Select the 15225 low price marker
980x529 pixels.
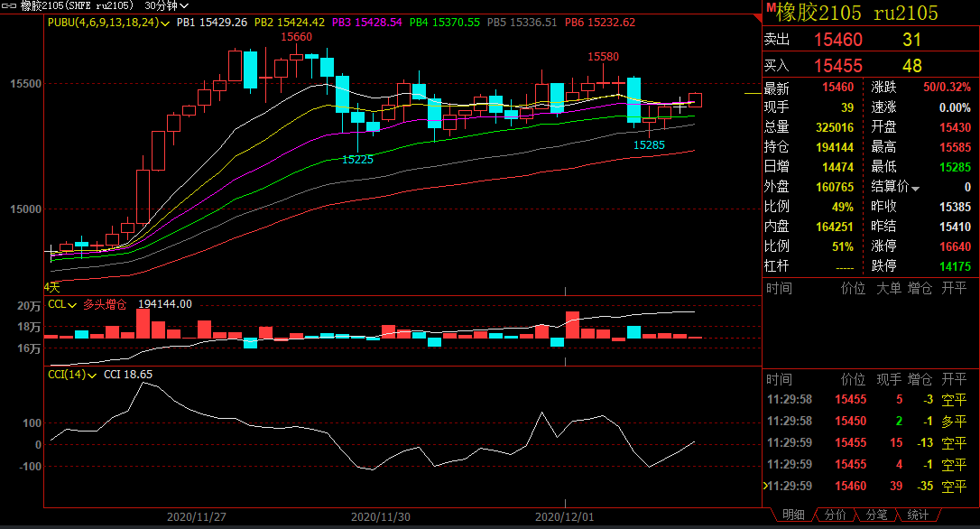358,160
